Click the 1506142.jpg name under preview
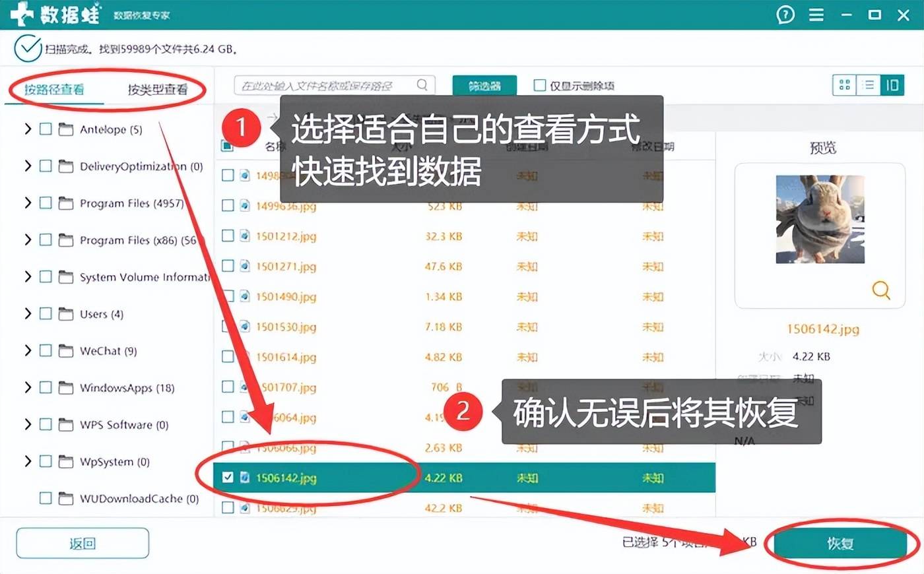Screen dimensions: 924x574 pyautogui.click(x=823, y=329)
